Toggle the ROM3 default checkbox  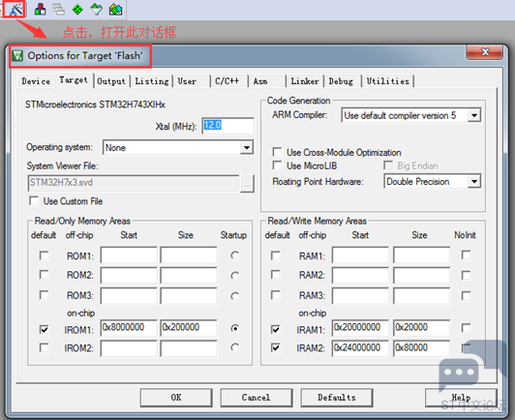coord(44,295)
